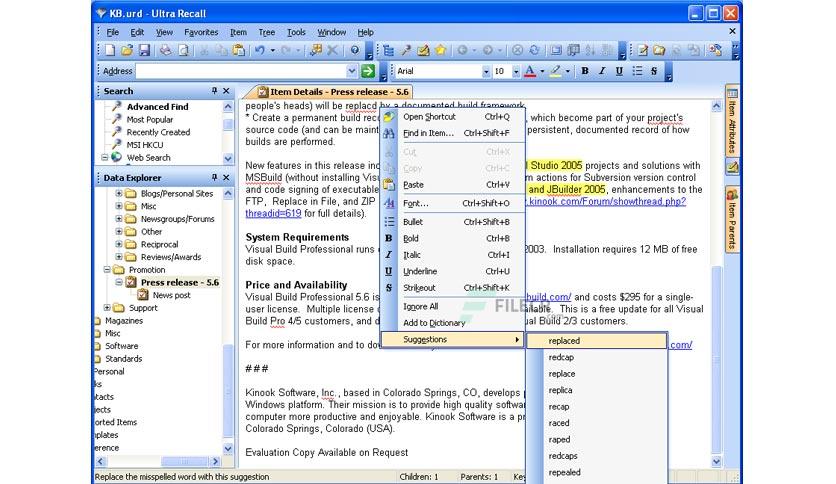Follow the threadid=619 hyperlink
The height and width of the screenshot is (484, 836).
pyautogui.click(x=273, y=213)
